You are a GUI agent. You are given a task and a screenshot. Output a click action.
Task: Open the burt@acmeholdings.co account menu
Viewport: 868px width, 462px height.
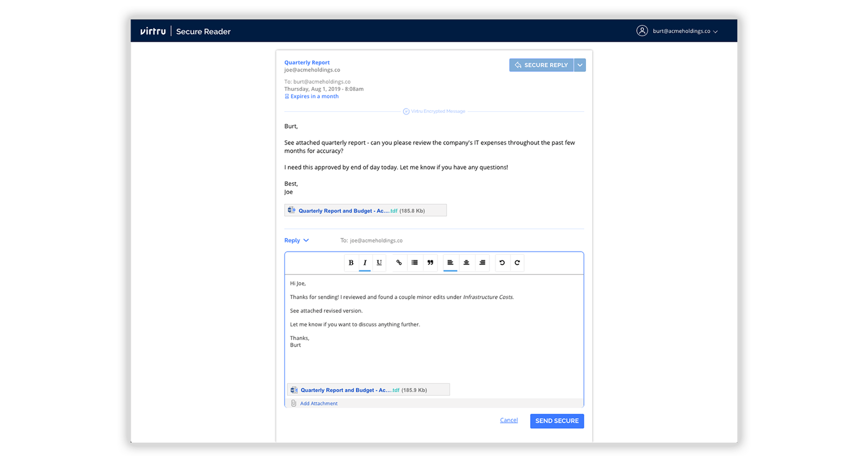[x=685, y=31]
